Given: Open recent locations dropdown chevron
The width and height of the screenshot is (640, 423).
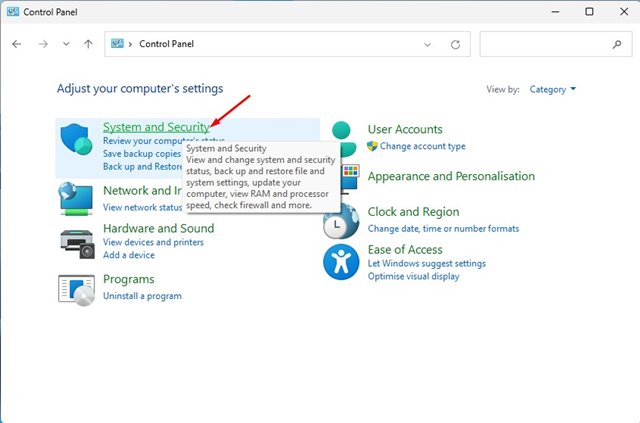Looking at the screenshot, I should tap(66, 44).
